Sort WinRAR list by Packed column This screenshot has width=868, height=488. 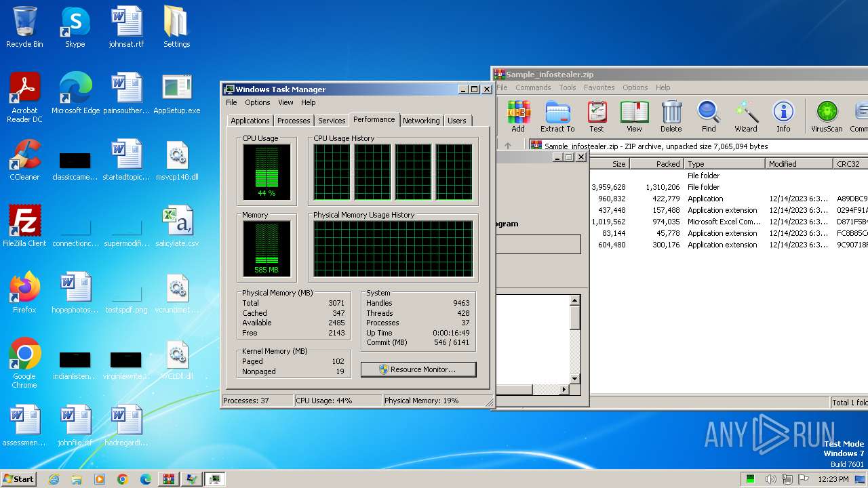click(657, 164)
